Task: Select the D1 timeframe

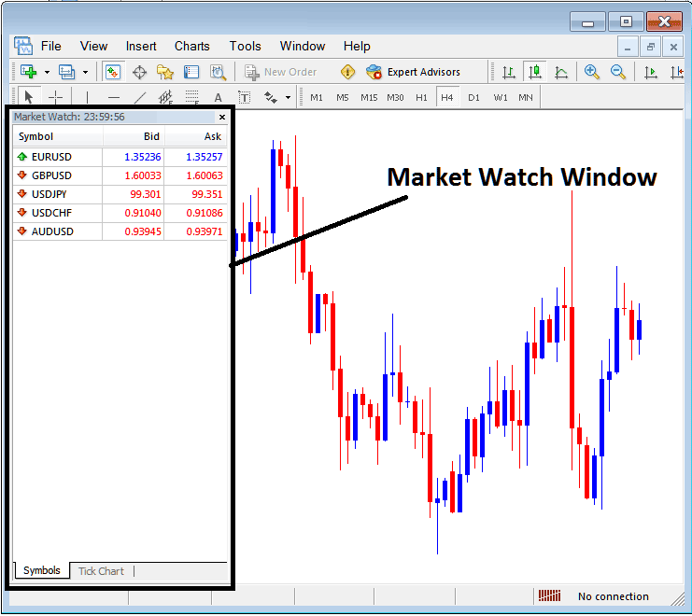Action: (x=473, y=97)
